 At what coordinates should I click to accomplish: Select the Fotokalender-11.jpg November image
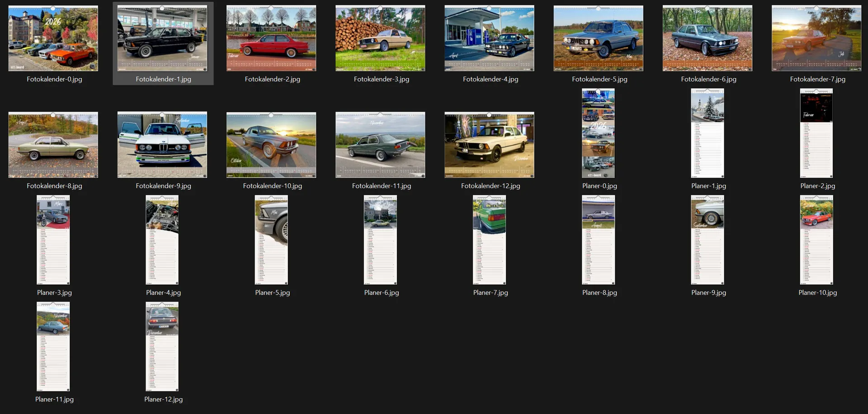tap(380, 145)
